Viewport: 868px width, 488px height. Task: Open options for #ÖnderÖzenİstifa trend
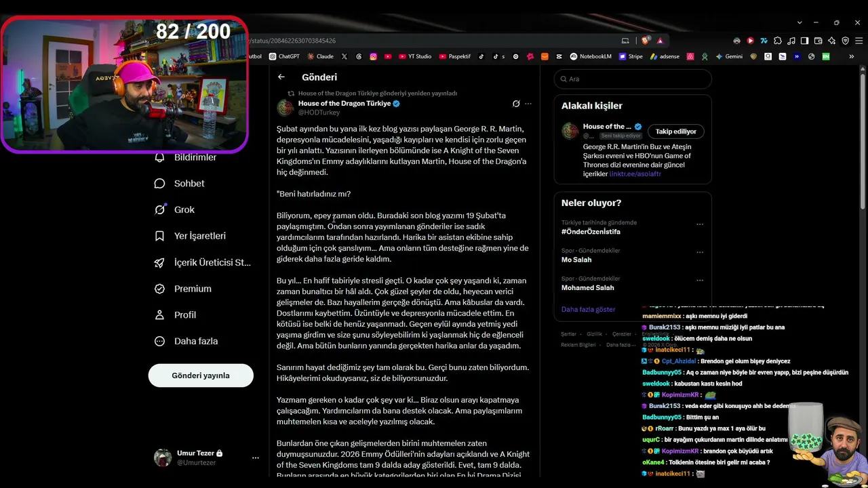coord(700,224)
